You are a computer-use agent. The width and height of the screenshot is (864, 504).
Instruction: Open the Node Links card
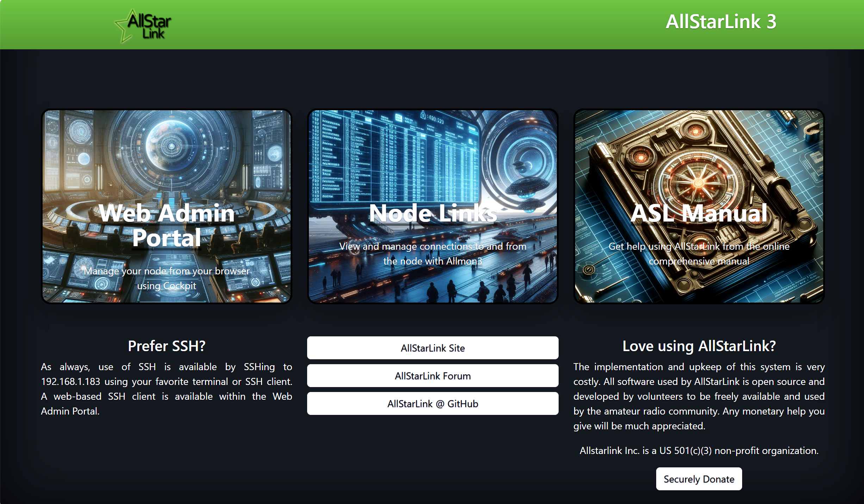(433, 206)
